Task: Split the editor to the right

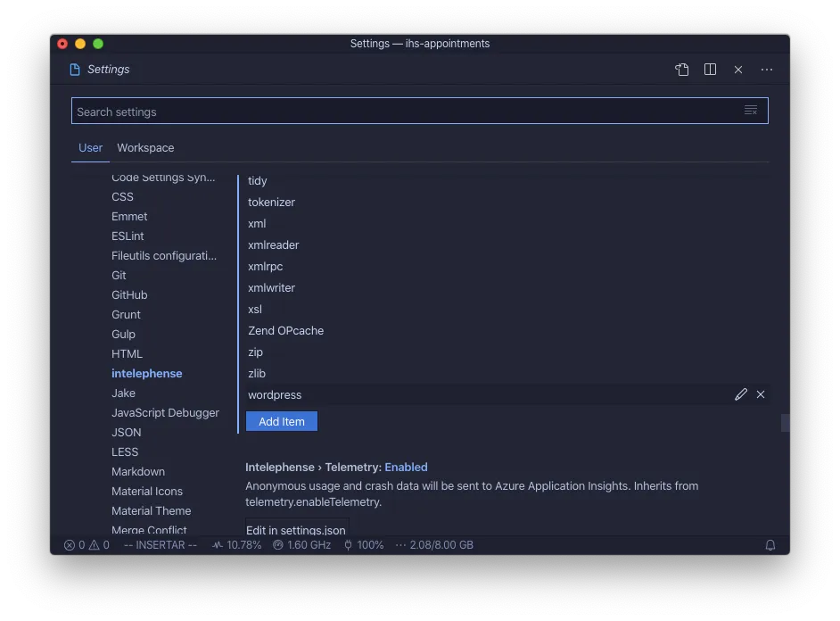Action: (710, 70)
